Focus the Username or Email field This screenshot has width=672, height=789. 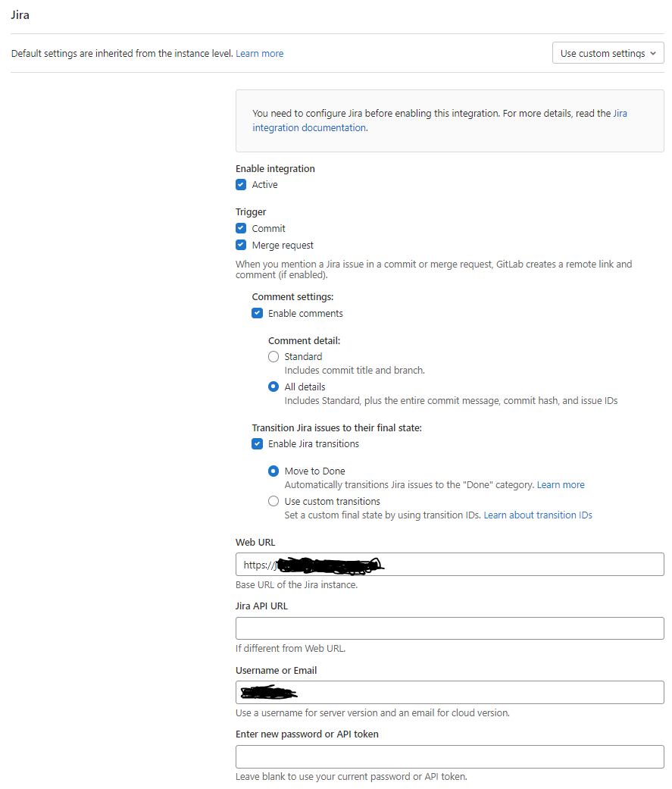(450, 693)
